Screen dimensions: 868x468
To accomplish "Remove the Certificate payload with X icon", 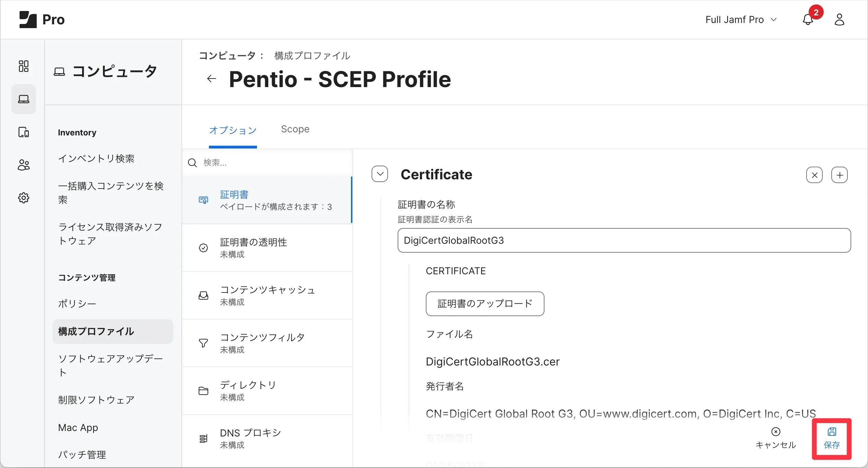I will (x=814, y=175).
